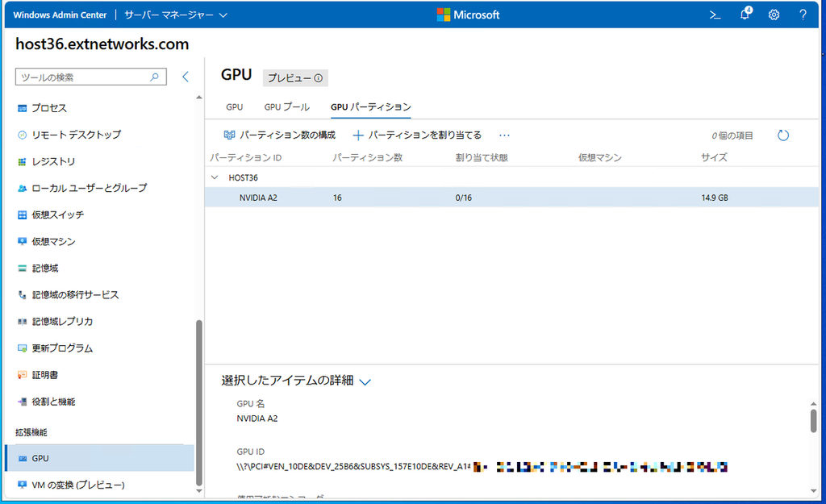Click the 仮想スイッチ icon in sidebar

[x=22, y=215]
